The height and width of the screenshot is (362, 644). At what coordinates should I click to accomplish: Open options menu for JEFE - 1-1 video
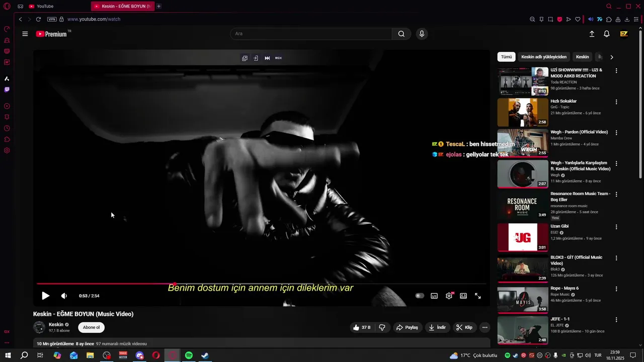coord(616,320)
